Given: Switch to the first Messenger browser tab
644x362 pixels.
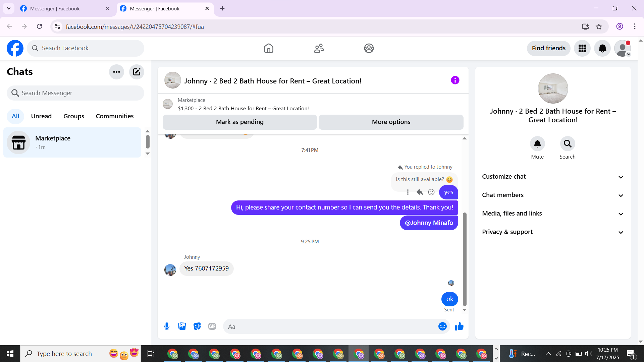Looking at the screenshot, I should tap(64, 9).
